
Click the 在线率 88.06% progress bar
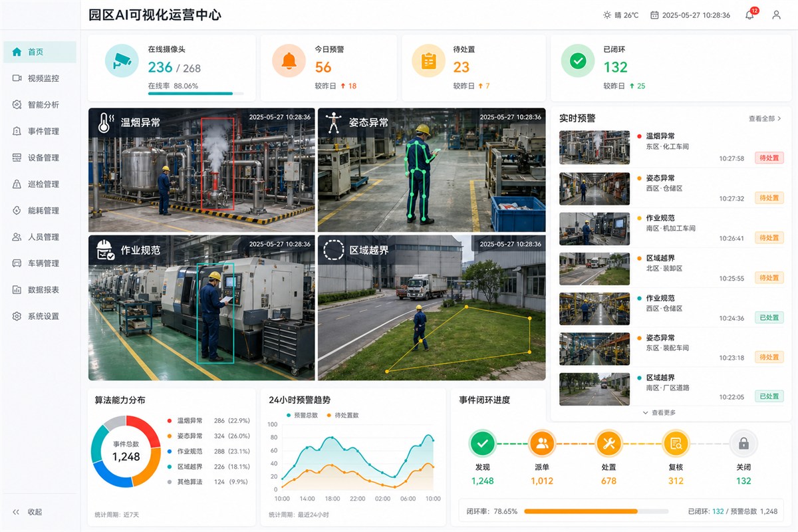pos(196,94)
